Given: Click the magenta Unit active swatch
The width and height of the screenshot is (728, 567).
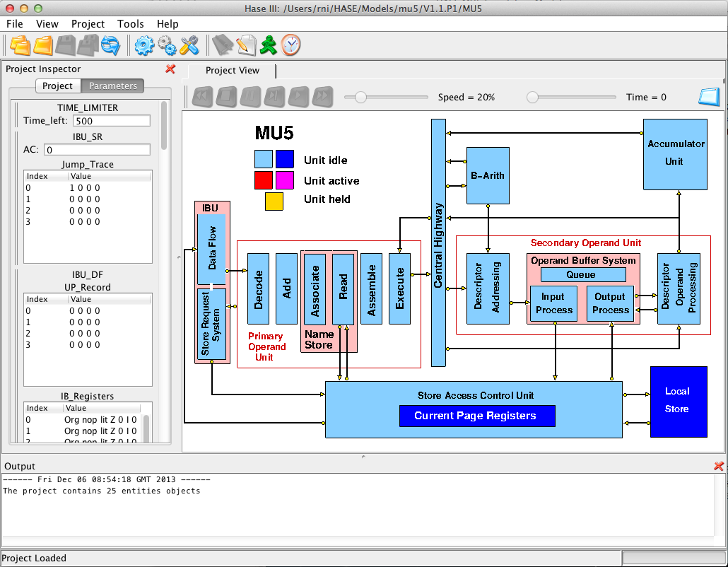Looking at the screenshot, I should 285,180.
